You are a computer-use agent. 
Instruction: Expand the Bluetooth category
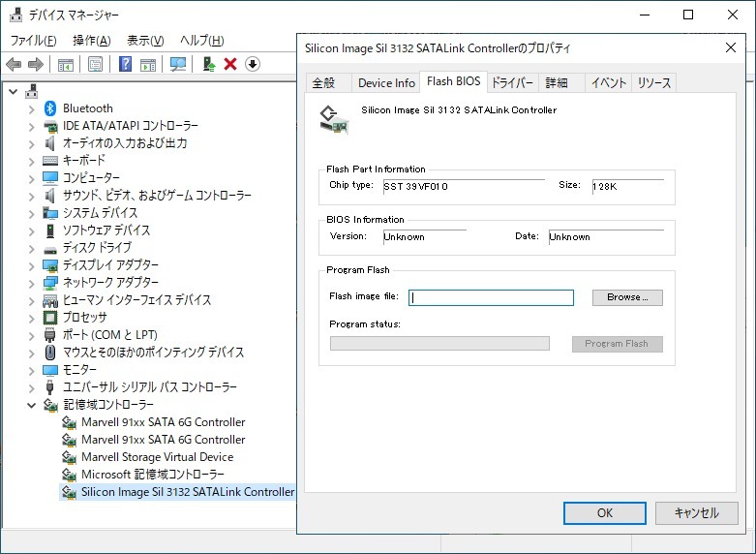[31, 109]
